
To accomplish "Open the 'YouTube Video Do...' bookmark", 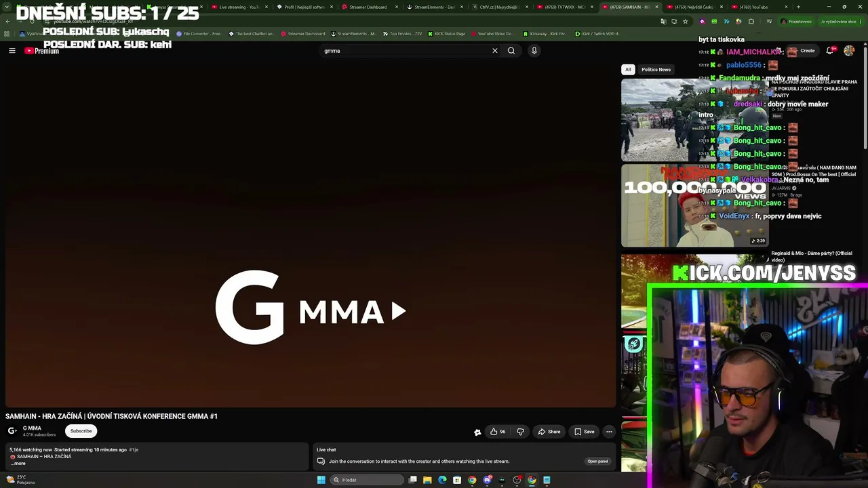I will pyautogui.click(x=492, y=33).
